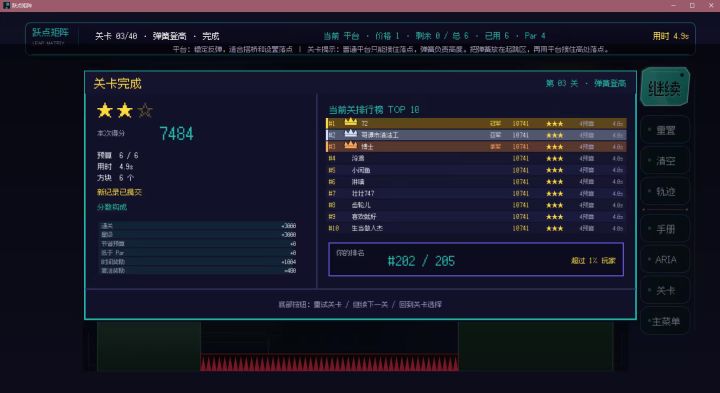Click the 回到关卡选择 hint text at the panel bottom
The width and height of the screenshot is (720, 393).
pos(420,304)
